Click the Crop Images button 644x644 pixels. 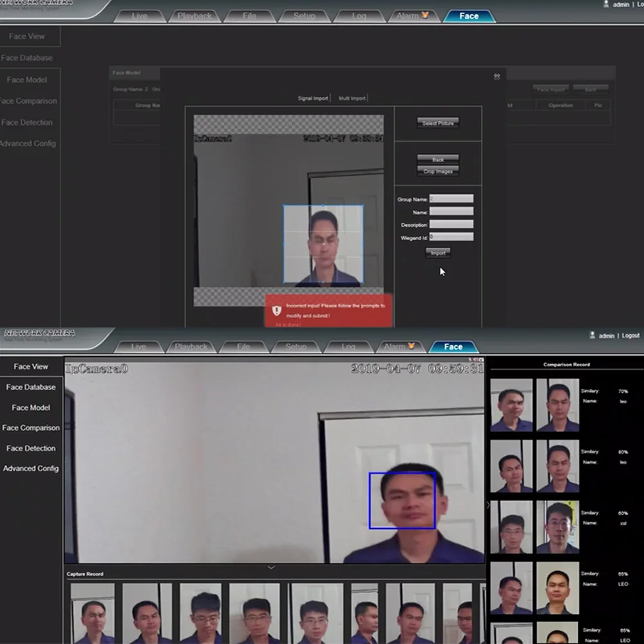(x=438, y=171)
